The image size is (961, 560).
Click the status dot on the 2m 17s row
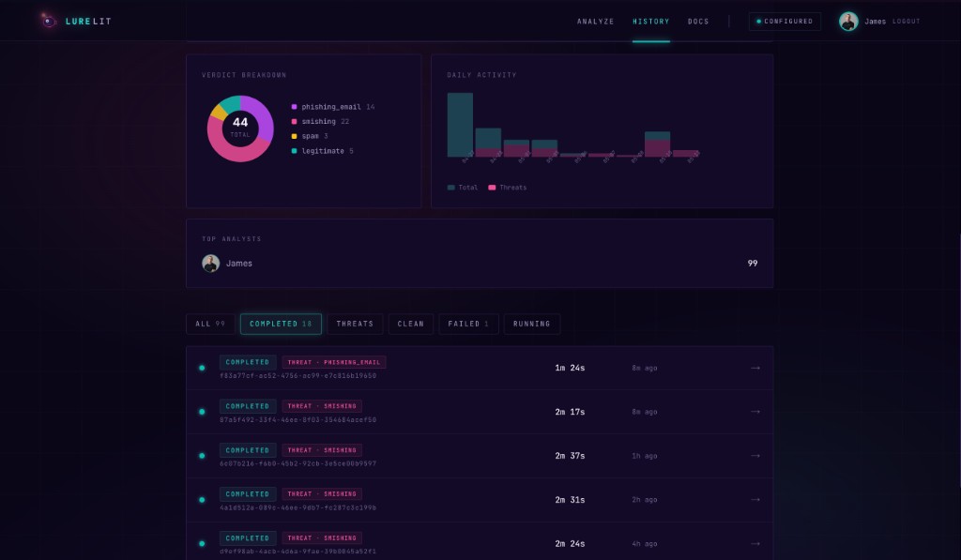pos(202,412)
